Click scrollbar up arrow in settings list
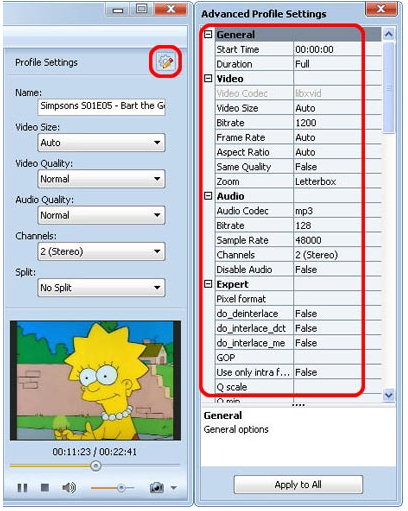This screenshot has width=408, height=511. click(x=388, y=34)
